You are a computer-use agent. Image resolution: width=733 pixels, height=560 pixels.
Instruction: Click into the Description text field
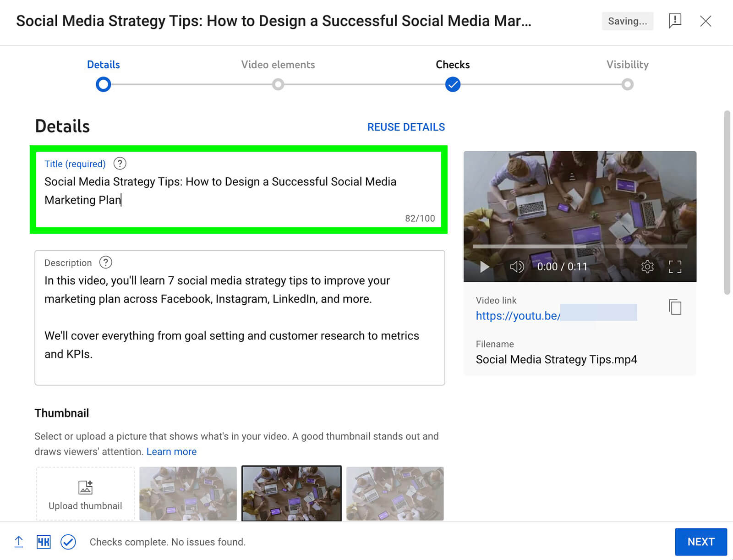pyautogui.click(x=240, y=318)
